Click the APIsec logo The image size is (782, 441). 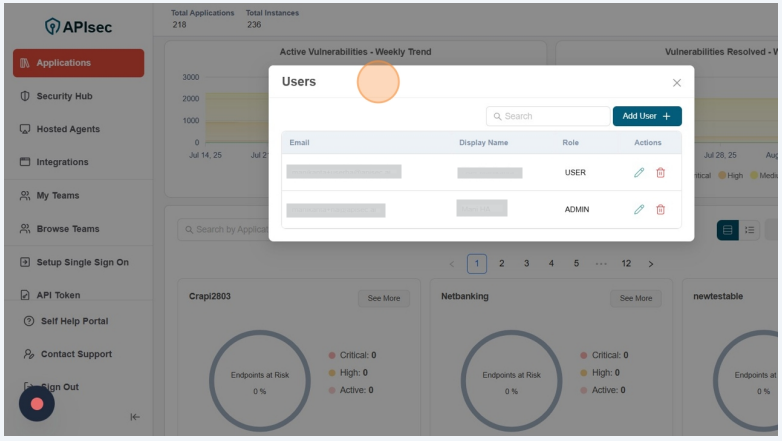point(78,26)
